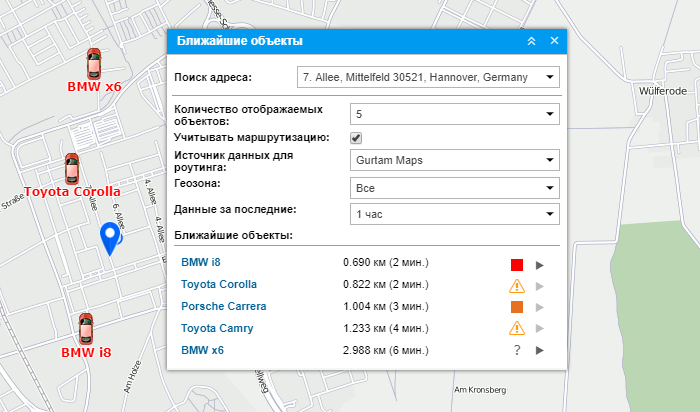The image size is (700, 412).
Task: Click the BMW x6 car marker on map
Action: pyautogui.click(x=93, y=63)
